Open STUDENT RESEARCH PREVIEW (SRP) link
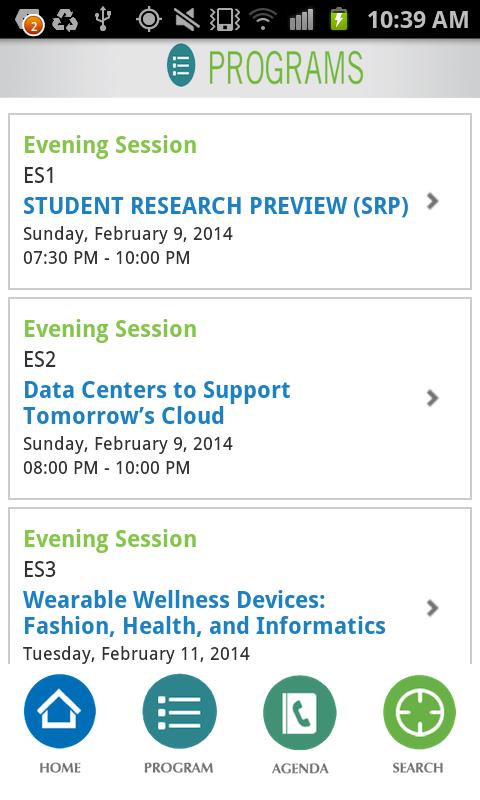 point(216,206)
